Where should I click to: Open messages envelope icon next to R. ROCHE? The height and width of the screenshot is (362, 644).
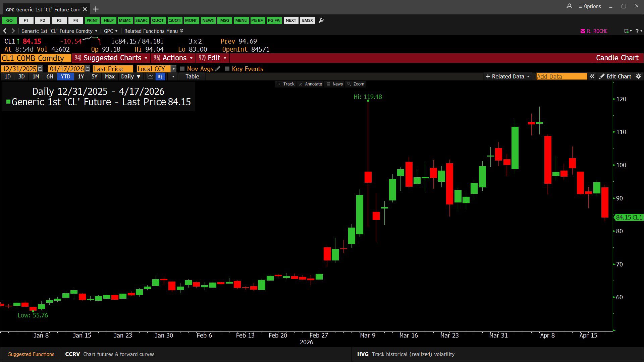(x=583, y=31)
